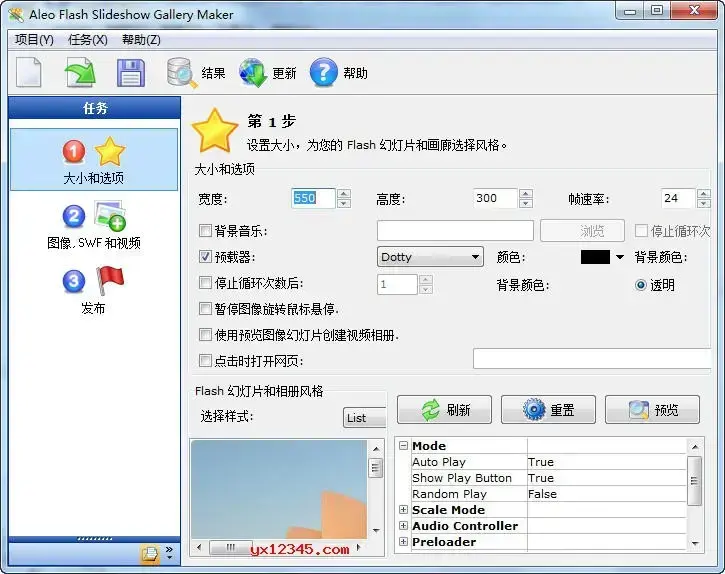
Task: Click the 刷新 refresh button
Action: (x=444, y=410)
